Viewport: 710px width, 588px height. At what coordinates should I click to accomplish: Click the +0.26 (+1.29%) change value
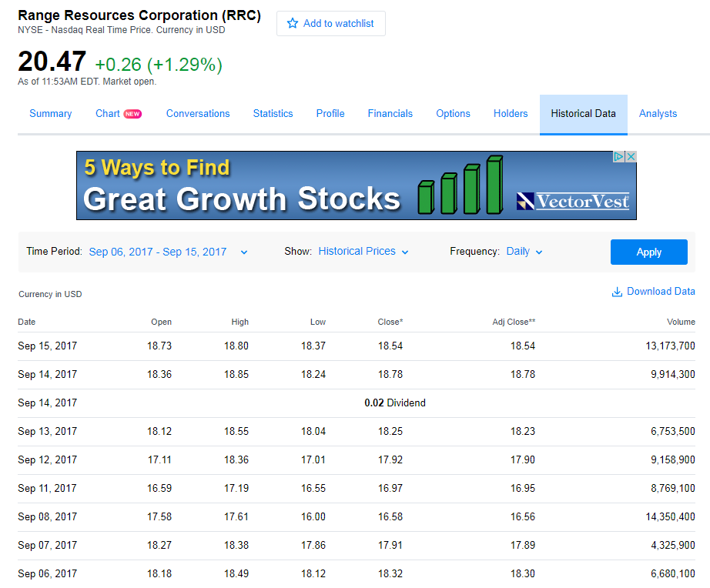click(159, 65)
